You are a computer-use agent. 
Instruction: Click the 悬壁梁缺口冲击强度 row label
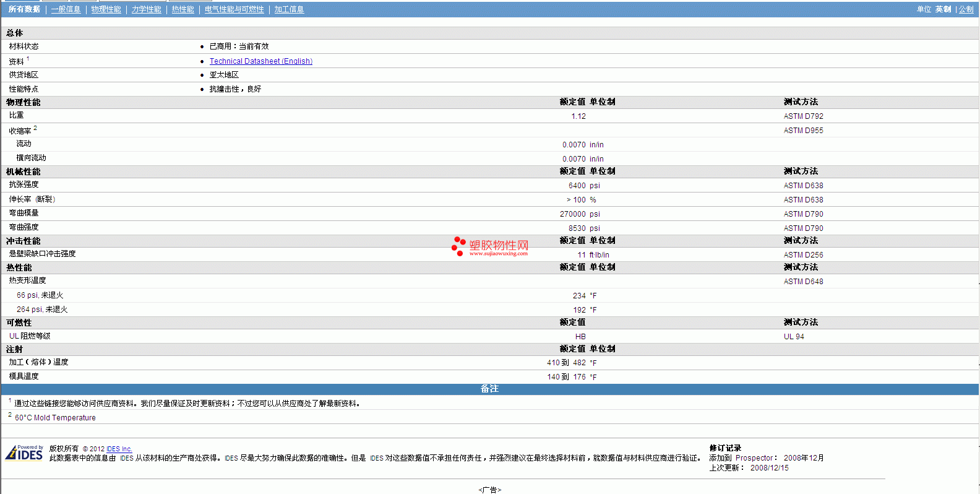point(42,254)
